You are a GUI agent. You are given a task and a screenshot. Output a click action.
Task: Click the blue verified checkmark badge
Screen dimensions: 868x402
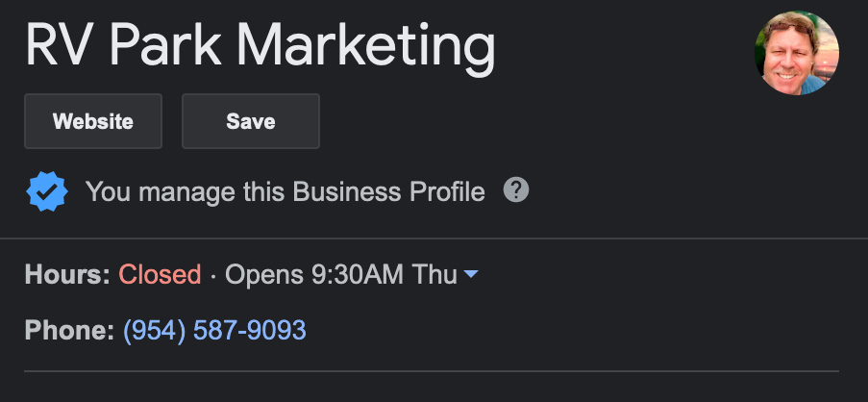[47, 191]
